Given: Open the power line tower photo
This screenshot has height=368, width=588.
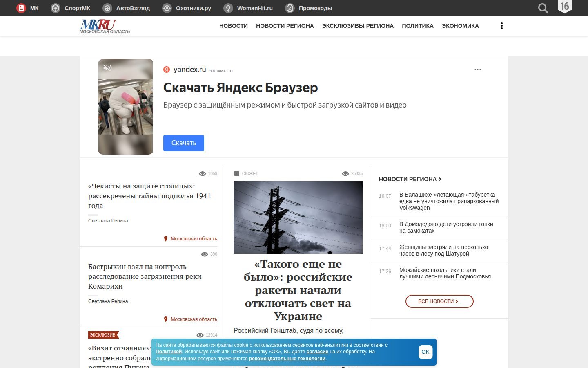Looking at the screenshot, I should pyautogui.click(x=298, y=217).
